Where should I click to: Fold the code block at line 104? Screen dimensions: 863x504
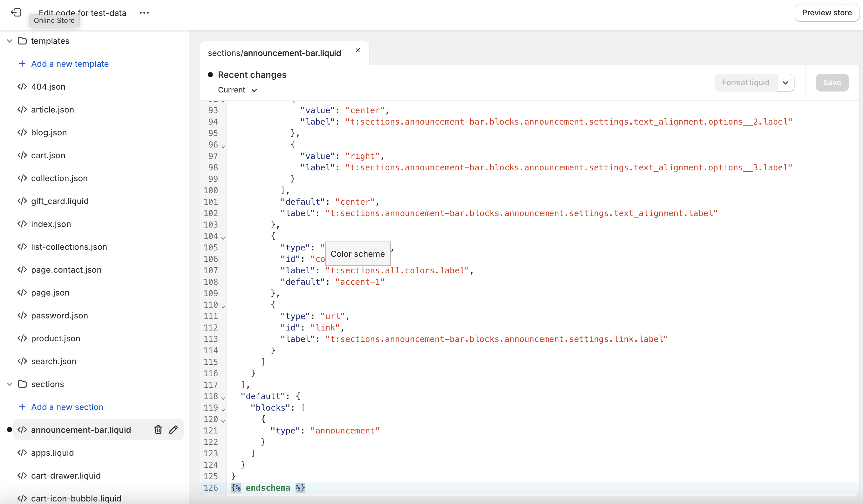[223, 237]
